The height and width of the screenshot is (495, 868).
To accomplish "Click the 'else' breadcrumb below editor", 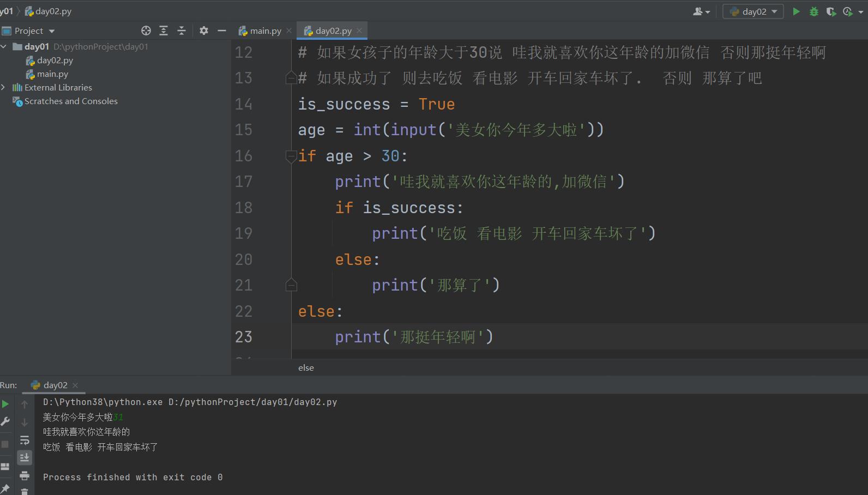I will click(306, 368).
